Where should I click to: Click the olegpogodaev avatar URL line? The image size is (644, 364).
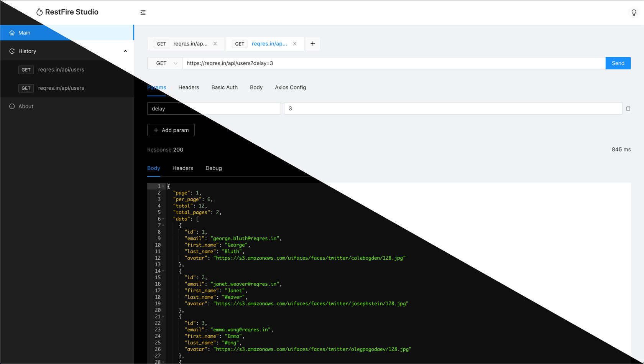pyautogui.click(x=298, y=349)
